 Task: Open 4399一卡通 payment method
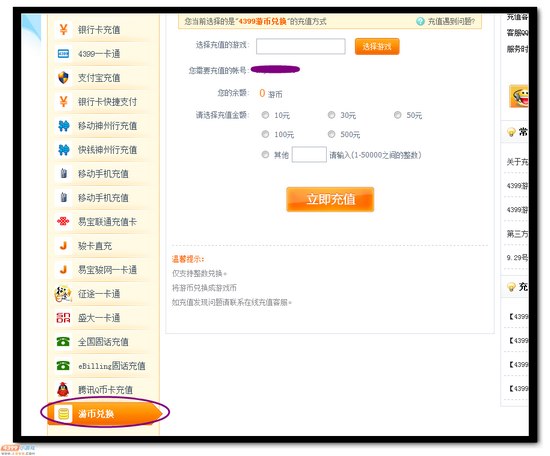click(x=103, y=54)
